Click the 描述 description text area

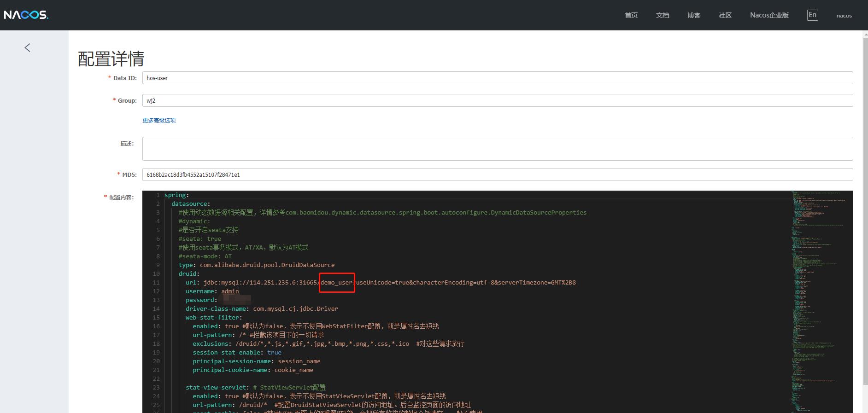[x=497, y=149]
